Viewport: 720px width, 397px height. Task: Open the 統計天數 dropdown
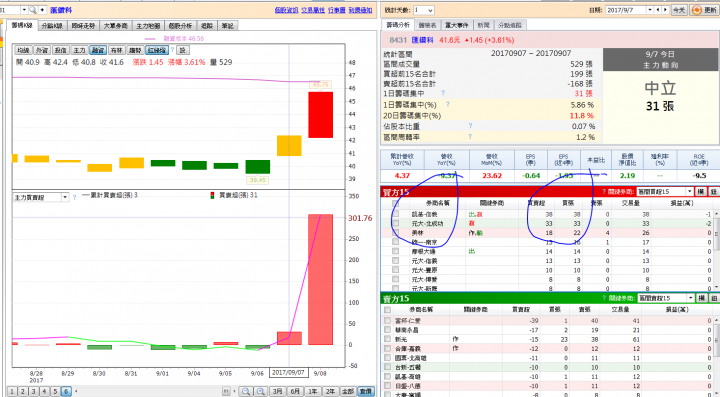pyautogui.click(x=423, y=10)
